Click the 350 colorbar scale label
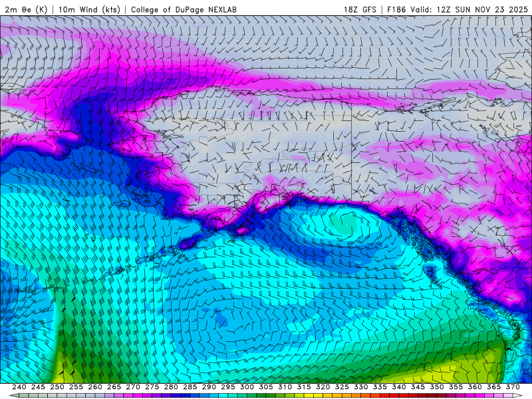This screenshot has height=399, width=532. [x=437, y=387]
